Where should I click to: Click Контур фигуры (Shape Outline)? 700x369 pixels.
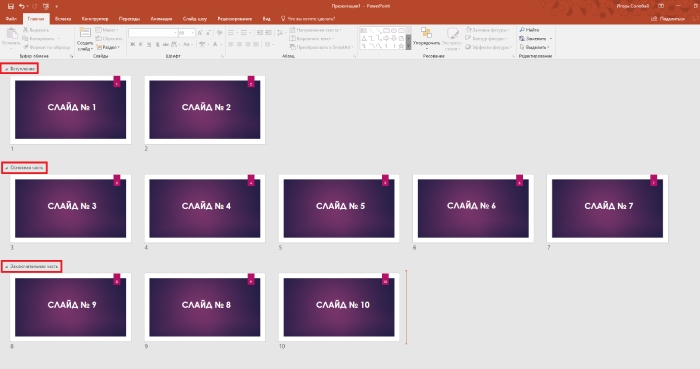coord(487,38)
